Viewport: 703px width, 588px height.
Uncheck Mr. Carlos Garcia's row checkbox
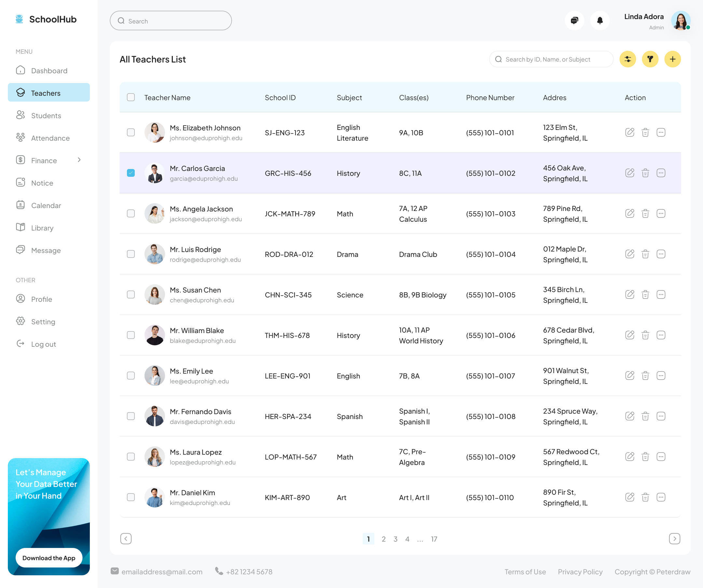point(131,173)
